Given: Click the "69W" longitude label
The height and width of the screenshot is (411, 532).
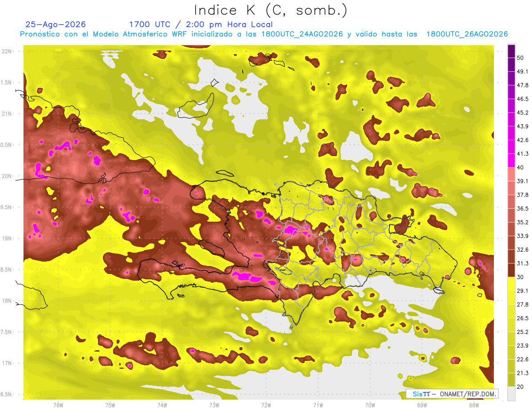Looking at the screenshot, I should [422, 405].
